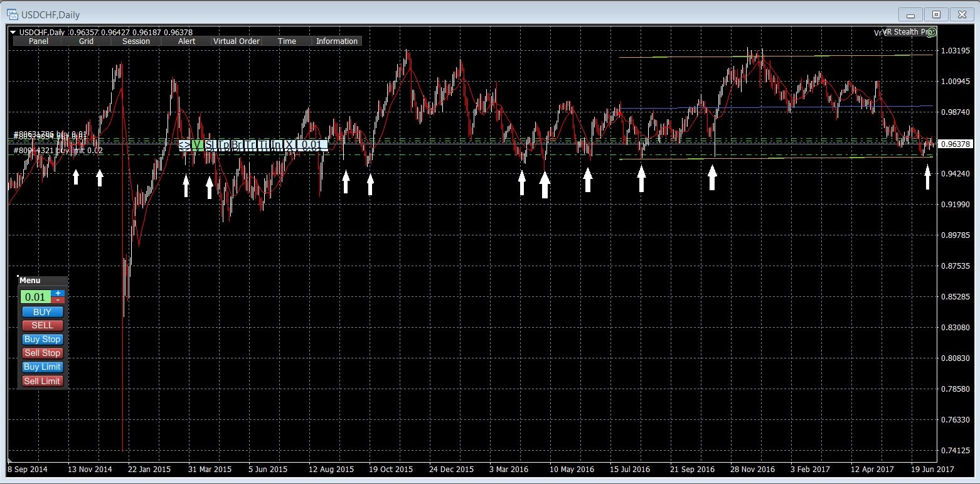The height and width of the screenshot is (484, 980).
Task: Place a Buy Stop order
Action: pyautogui.click(x=42, y=339)
